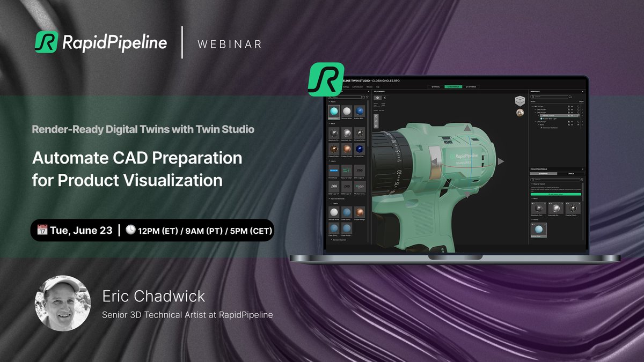Collapse the Plastic group in Project Materials
The image size is (644, 362).
pyautogui.click(x=532, y=219)
